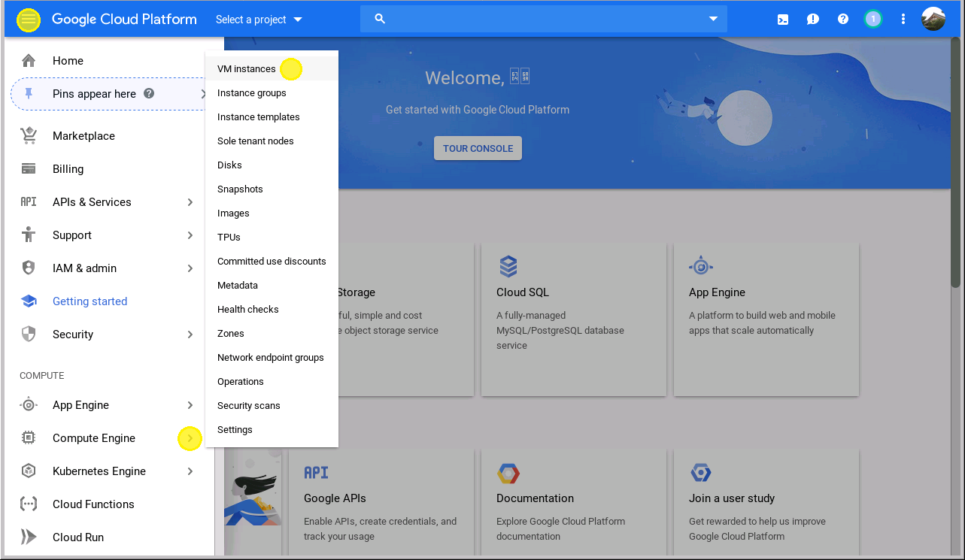Open the send feedback icon
The width and height of the screenshot is (965, 560).
[x=813, y=20]
